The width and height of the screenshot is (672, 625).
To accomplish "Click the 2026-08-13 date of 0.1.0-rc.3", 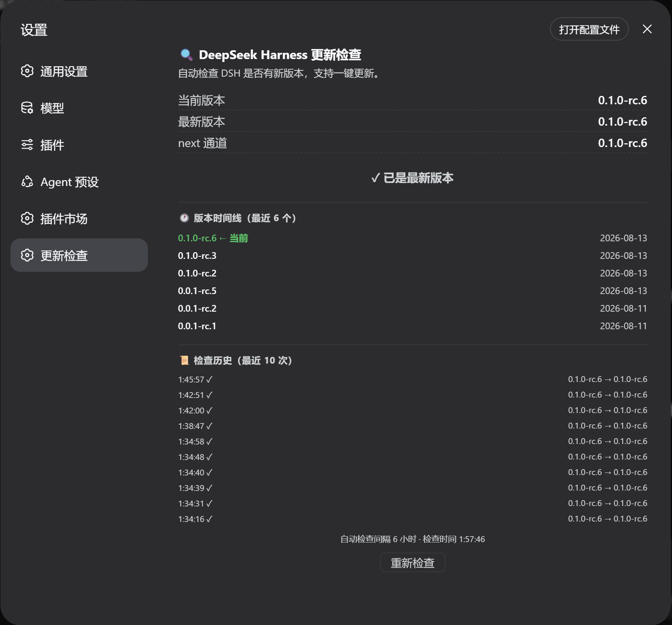I will click(623, 256).
